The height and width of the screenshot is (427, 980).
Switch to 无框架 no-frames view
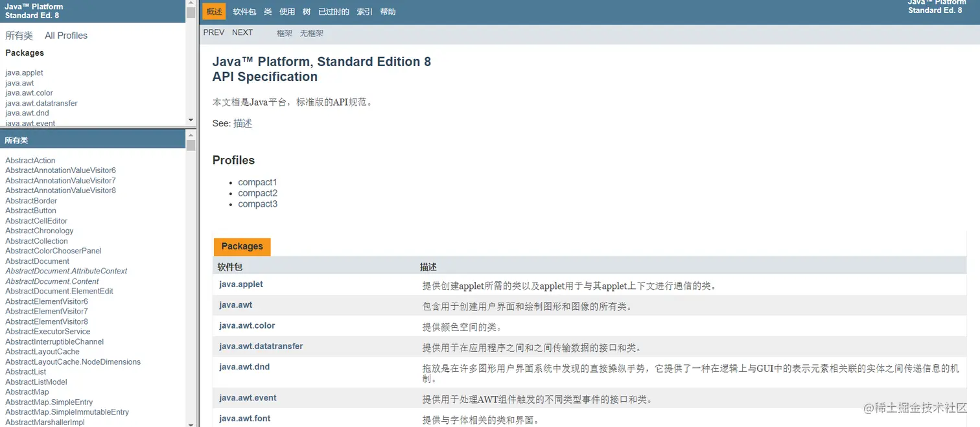point(312,33)
